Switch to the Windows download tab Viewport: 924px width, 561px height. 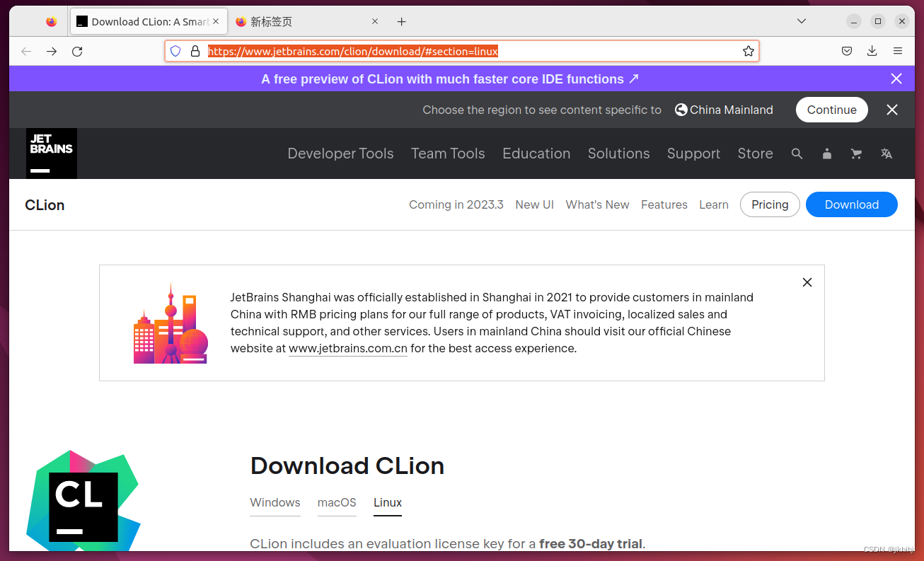pyautogui.click(x=275, y=502)
